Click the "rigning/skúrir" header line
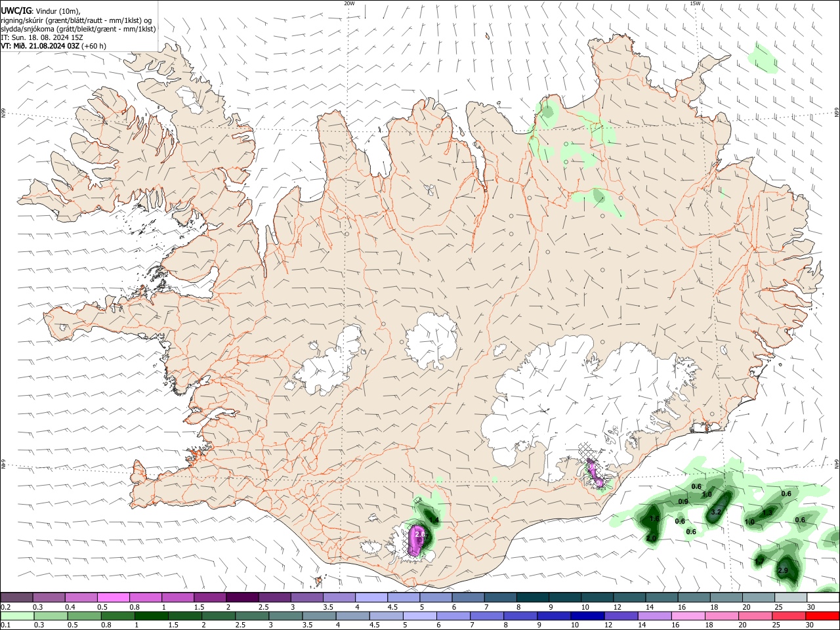The height and width of the screenshot is (630, 840). pos(77,20)
